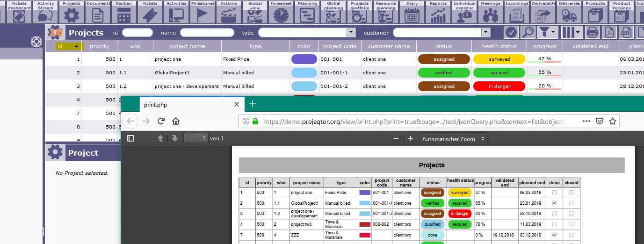This screenshot has height=244, width=644.
Task: Print the project list with printer icon
Action: tap(593, 32)
